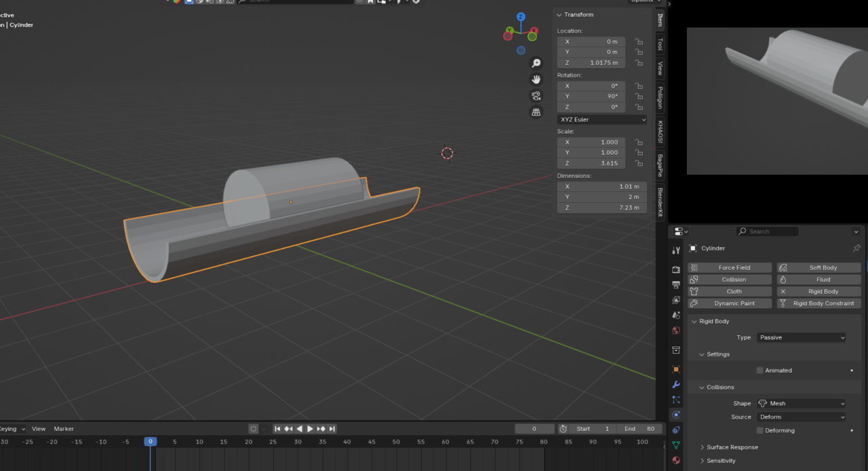Open the Object Constraints tab icon
The image size is (868, 471).
[675, 430]
